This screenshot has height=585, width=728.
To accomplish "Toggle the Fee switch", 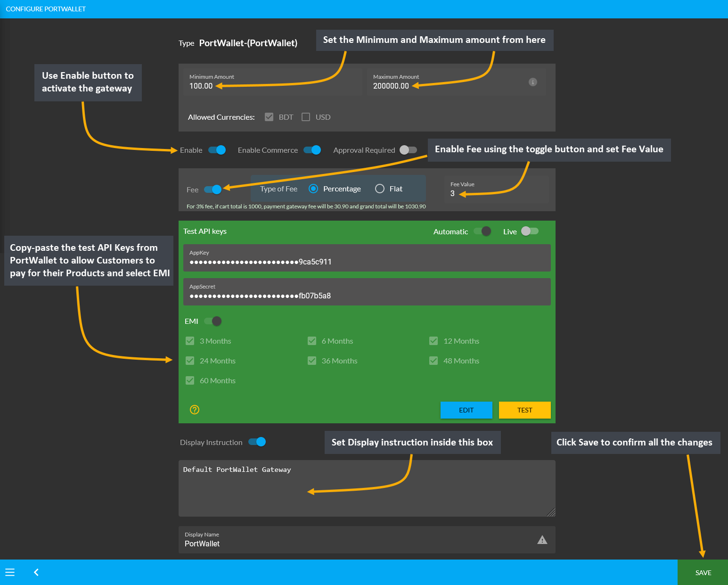I will [x=213, y=190].
